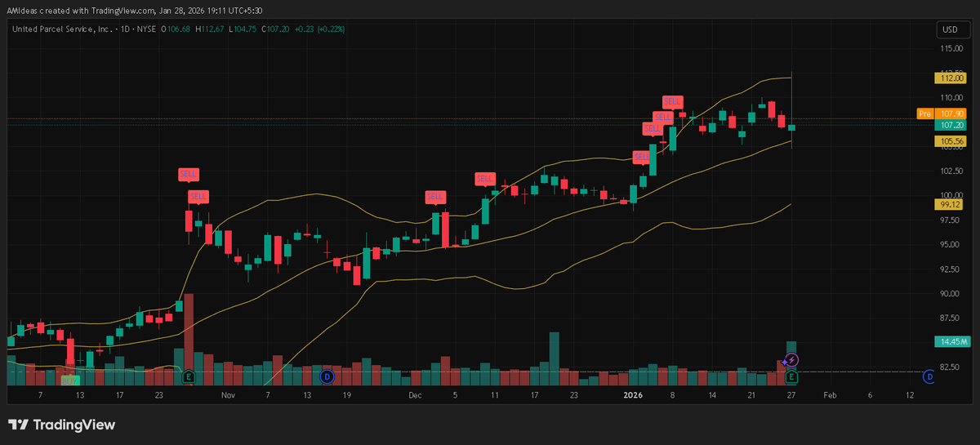Click the 90.00 price axis label

tap(950, 294)
